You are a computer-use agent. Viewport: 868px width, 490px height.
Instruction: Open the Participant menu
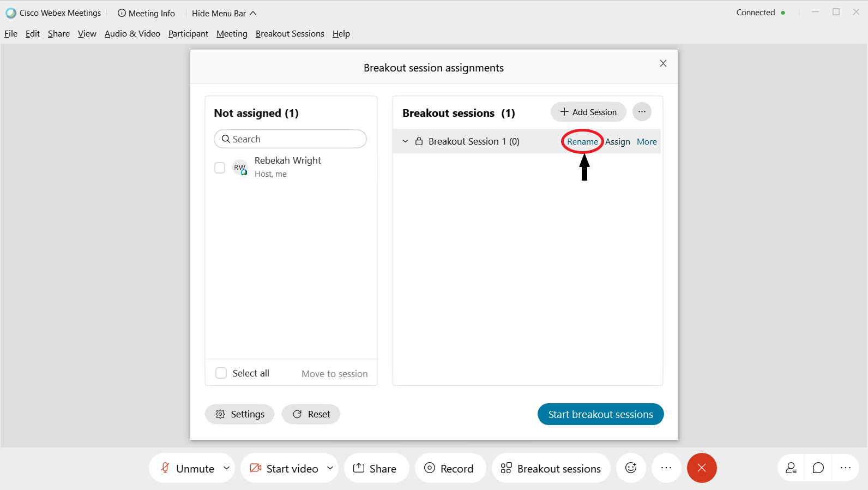[x=188, y=34]
